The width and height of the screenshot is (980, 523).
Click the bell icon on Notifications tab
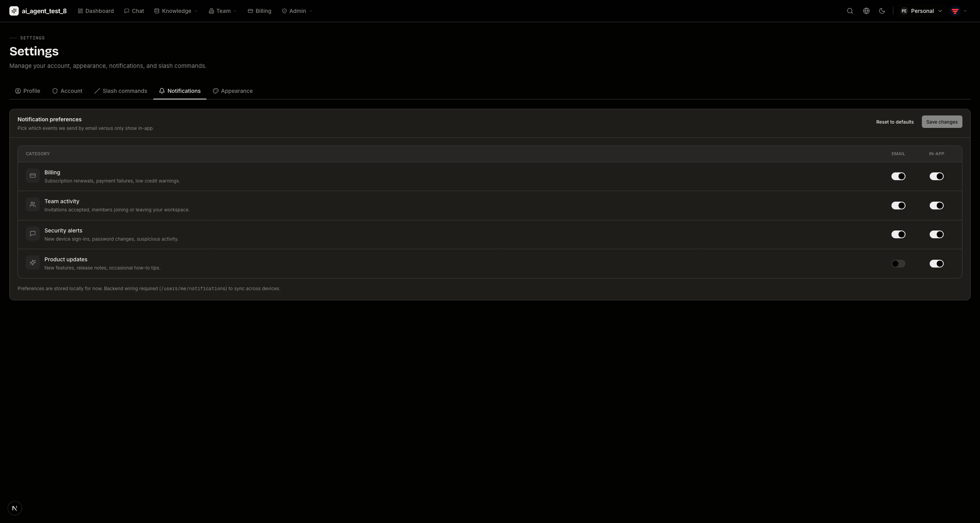point(162,91)
